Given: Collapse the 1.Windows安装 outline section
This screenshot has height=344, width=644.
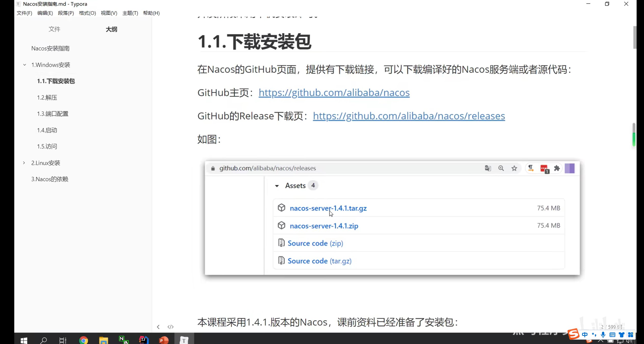Looking at the screenshot, I should pyautogui.click(x=24, y=65).
